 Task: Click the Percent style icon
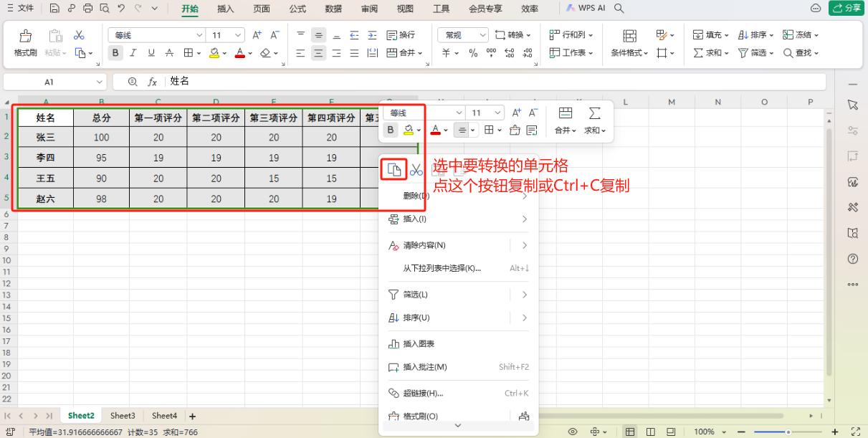tap(473, 52)
